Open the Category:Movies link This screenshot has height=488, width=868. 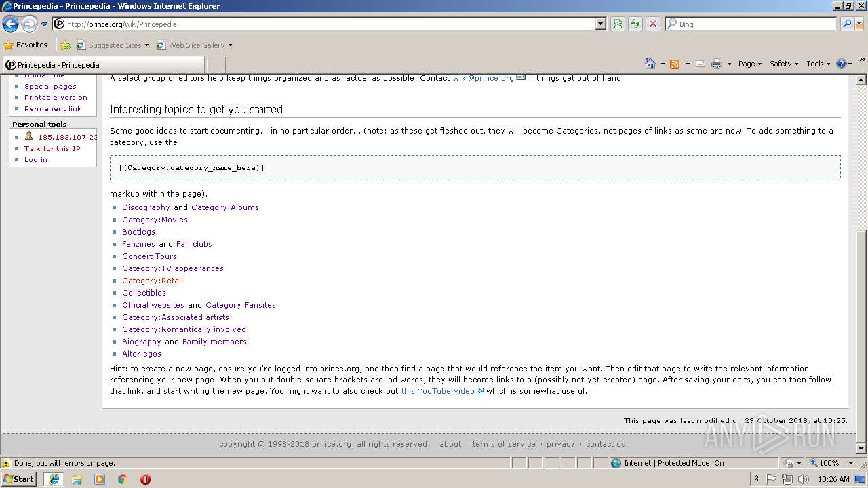coord(155,220)
